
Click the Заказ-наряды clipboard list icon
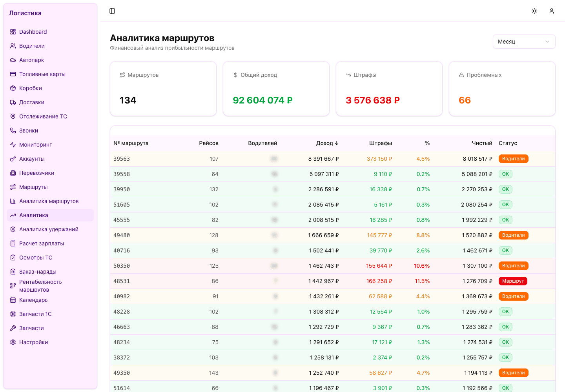[x=13, y=272]
